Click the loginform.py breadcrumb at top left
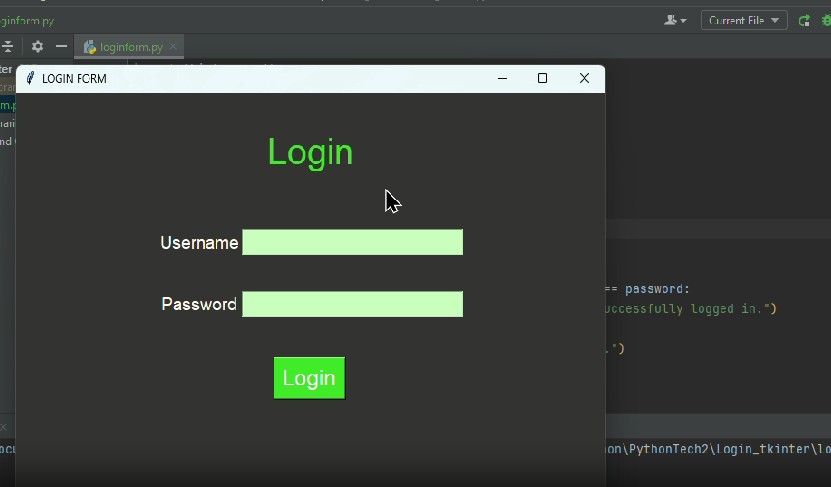This screenshot has height=487, width=831. pos(27,21)
